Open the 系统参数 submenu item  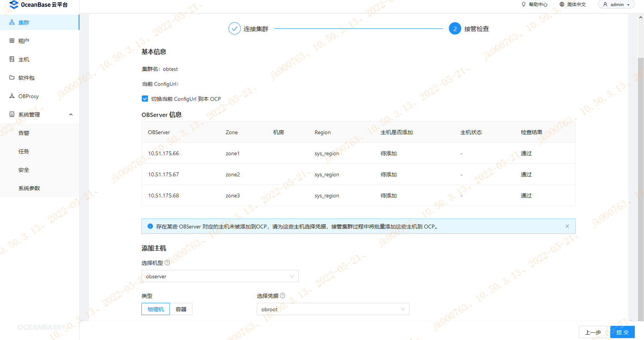[x=39, y=188]
